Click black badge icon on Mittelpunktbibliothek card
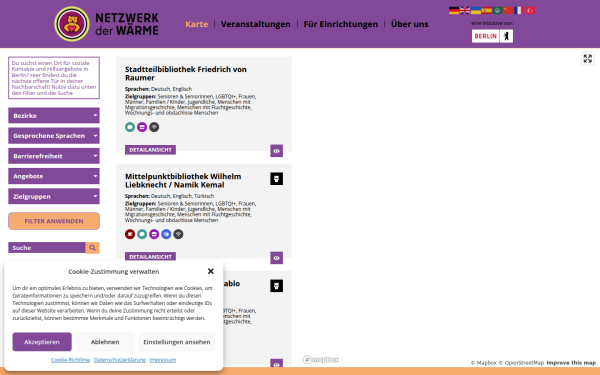The width and height of the screenshot is (600, 375). tap(276, 179)
